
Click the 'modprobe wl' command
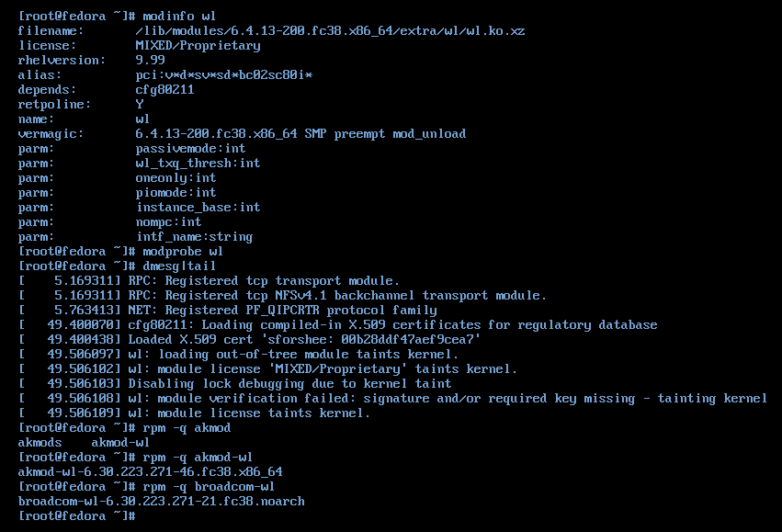point(183,251)
